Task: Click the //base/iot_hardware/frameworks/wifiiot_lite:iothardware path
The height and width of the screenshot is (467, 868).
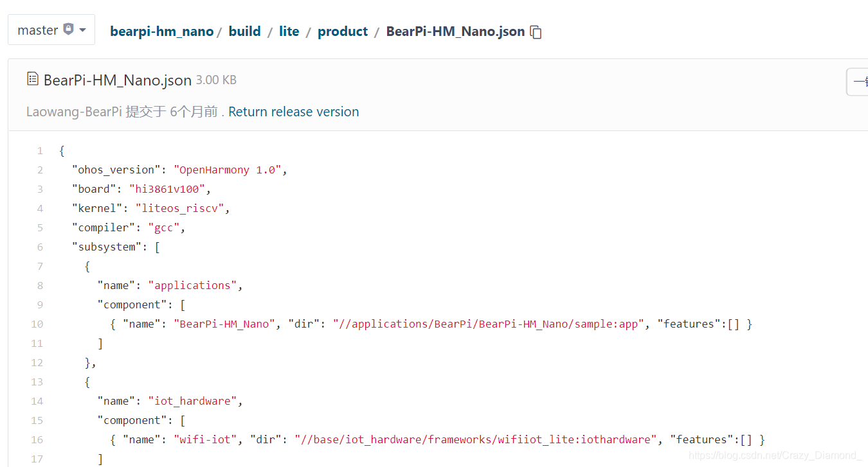Action: click(x=476, y=440)
